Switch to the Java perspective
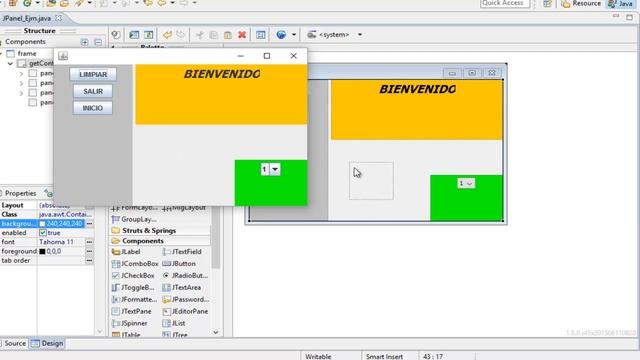640x360 pixels. tap(620, 4)
